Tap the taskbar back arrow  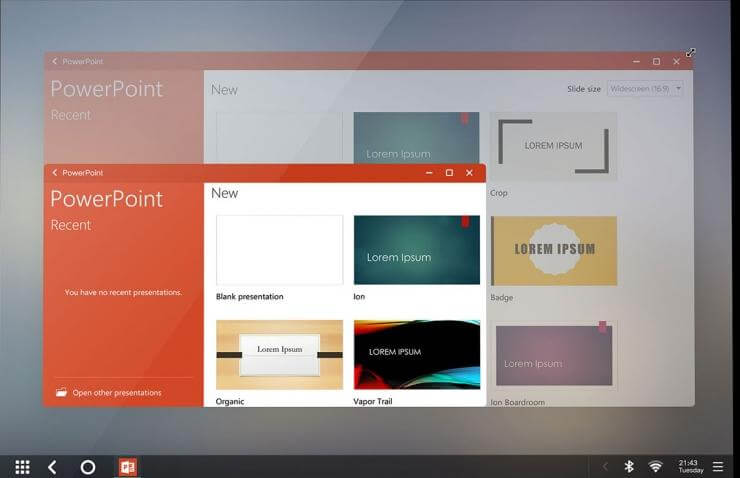52,467
